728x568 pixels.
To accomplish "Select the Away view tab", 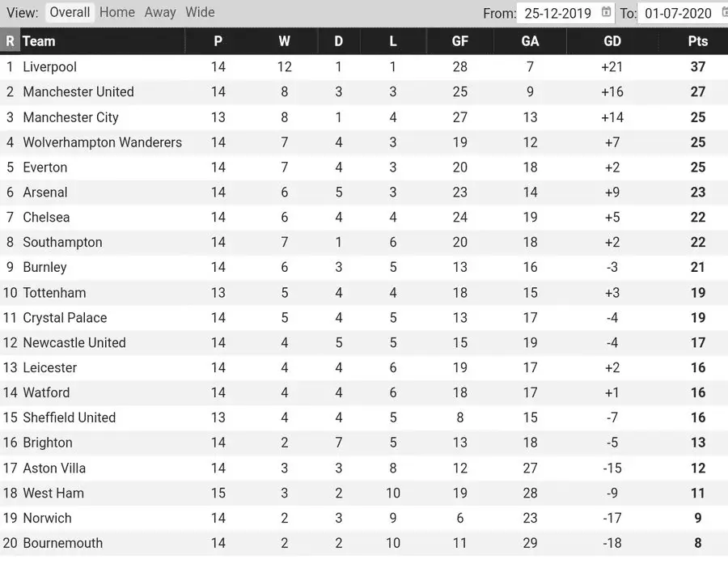I will [160, 12].
